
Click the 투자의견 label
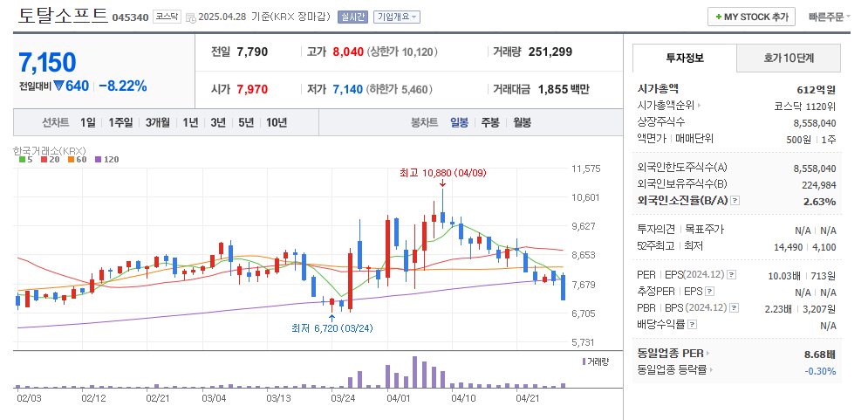(x=657, y=229)
